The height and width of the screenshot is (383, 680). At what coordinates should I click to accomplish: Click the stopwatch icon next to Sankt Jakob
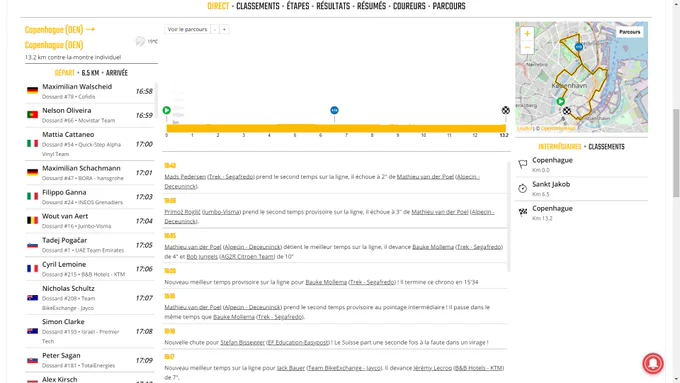[x=523, y=188]
